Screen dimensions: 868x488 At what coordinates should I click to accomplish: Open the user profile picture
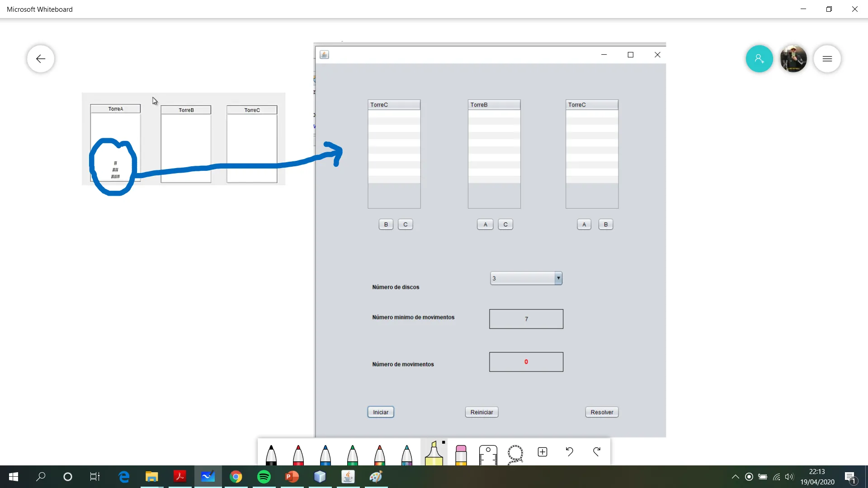793,59
